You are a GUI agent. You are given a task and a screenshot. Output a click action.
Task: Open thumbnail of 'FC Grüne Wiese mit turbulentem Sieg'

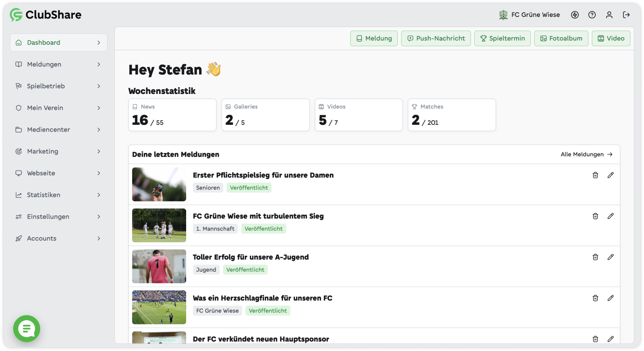point(159,225)
